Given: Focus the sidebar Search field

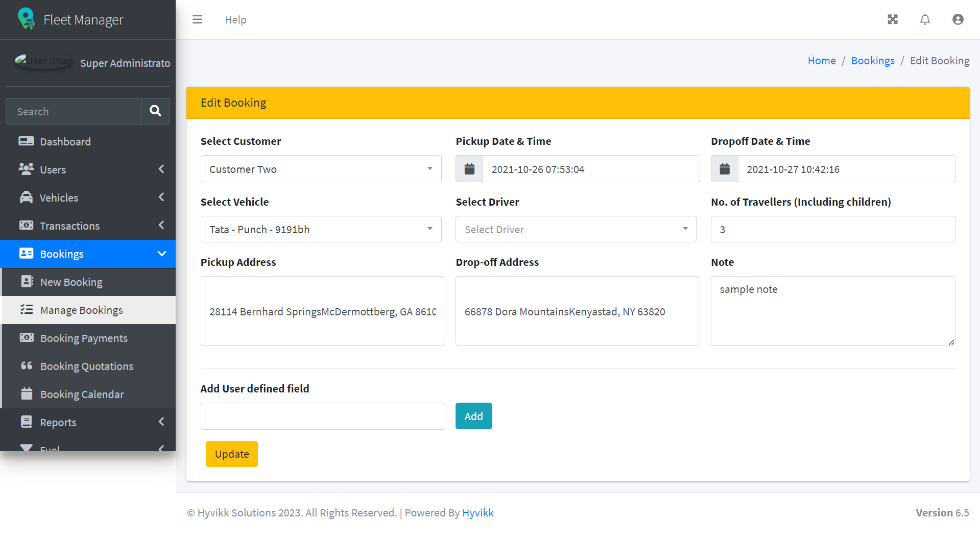Looking at the screenshot, I should pyautogui.click(x=74, y=111).
